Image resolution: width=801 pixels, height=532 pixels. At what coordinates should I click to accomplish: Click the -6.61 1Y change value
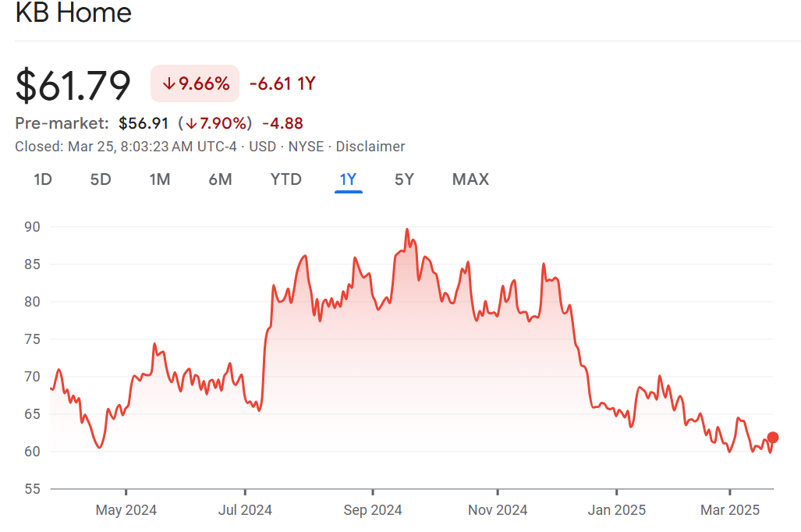pos(282,83)
